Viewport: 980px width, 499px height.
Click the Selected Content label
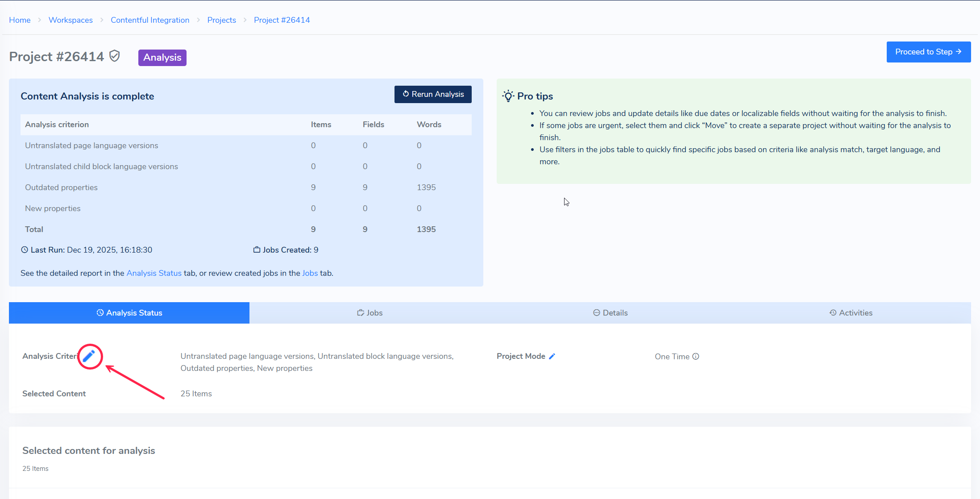click(54, 394)
